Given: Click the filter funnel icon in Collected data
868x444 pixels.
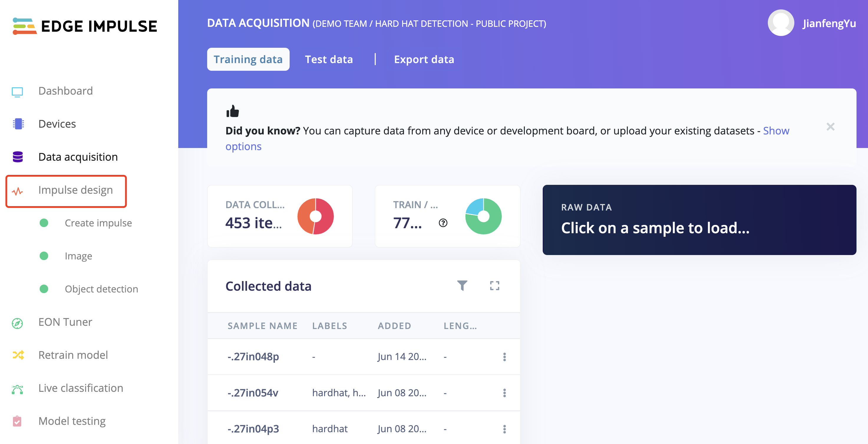Looking at the screenshot, I should click(x=462, y=286).
